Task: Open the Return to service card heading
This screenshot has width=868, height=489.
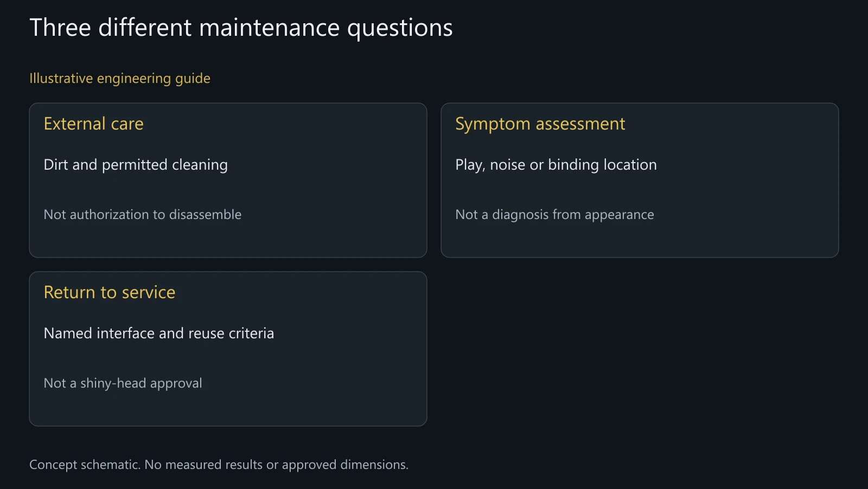Action: (x=110, y=292)
